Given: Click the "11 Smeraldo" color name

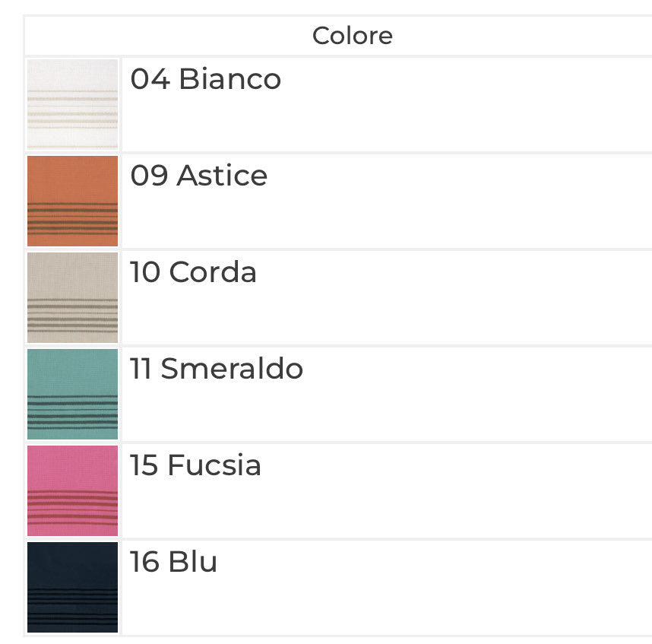Looking at the screenshot, I should pyautogui.click(x=217, y=369).
